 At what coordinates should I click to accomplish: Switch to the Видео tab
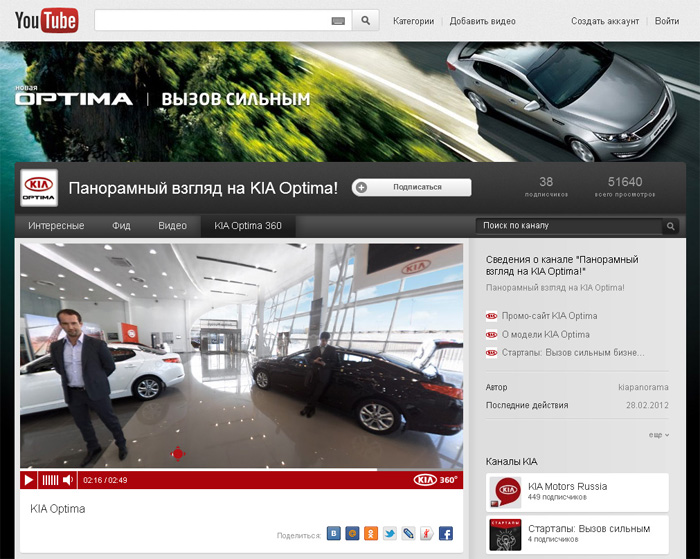click(172, 226)
